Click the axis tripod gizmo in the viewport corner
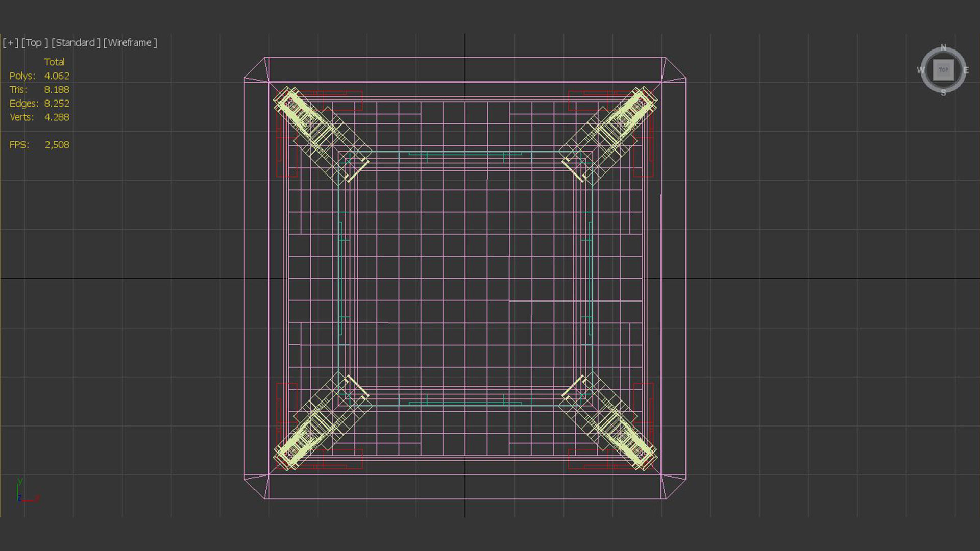This screenshot has height=551, width=980. click(28, 491)
